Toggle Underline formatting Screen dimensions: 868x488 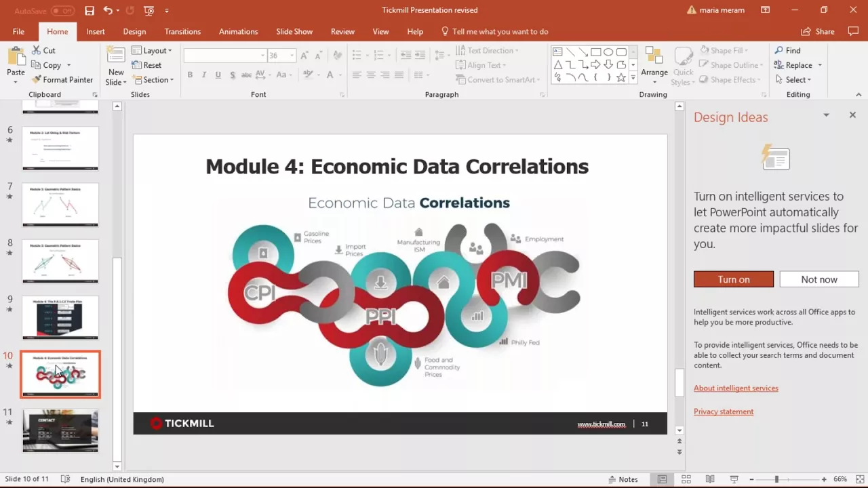[218, 75]
